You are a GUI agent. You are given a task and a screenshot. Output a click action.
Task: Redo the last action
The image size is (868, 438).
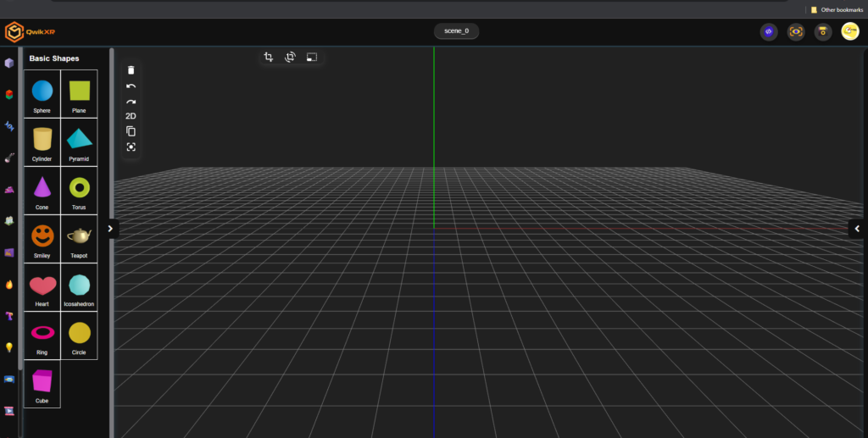[x=131, y=102]
